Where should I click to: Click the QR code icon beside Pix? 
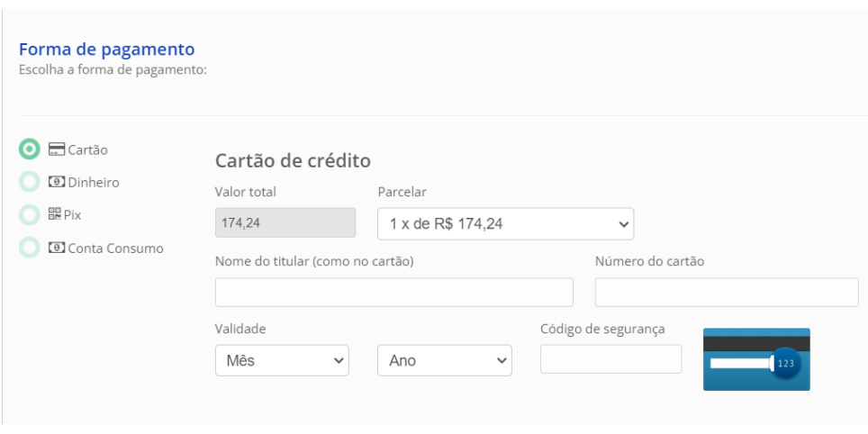point(54,214)
